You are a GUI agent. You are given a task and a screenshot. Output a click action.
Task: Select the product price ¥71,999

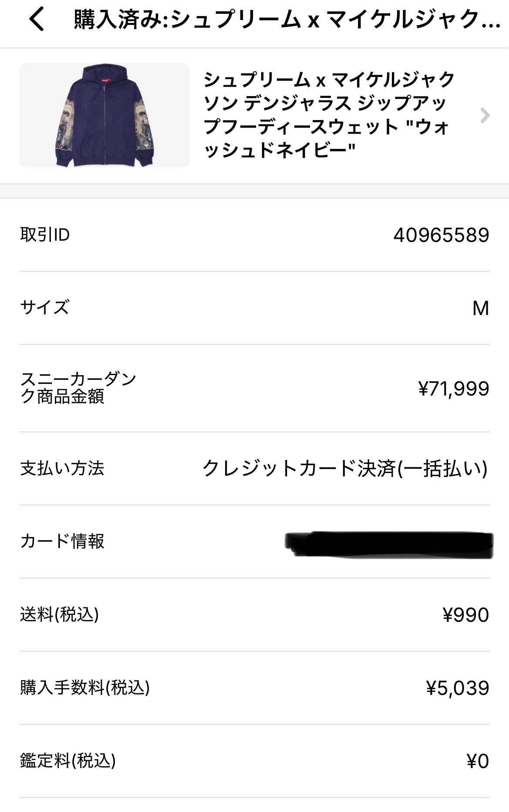[453, 389]
